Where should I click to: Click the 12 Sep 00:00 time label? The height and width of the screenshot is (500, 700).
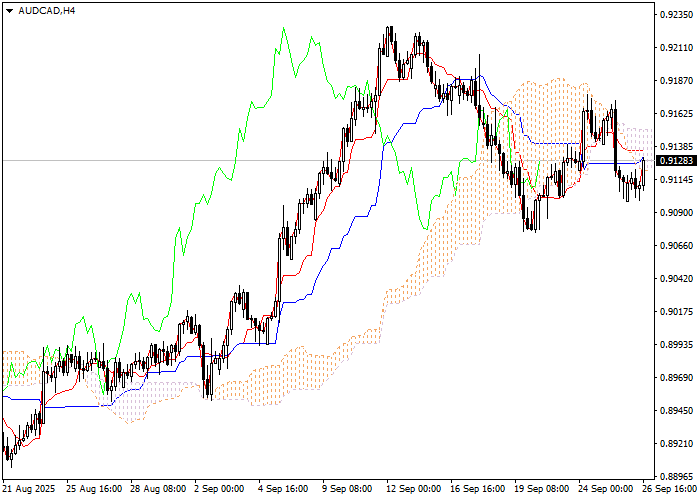coord(414,489)
